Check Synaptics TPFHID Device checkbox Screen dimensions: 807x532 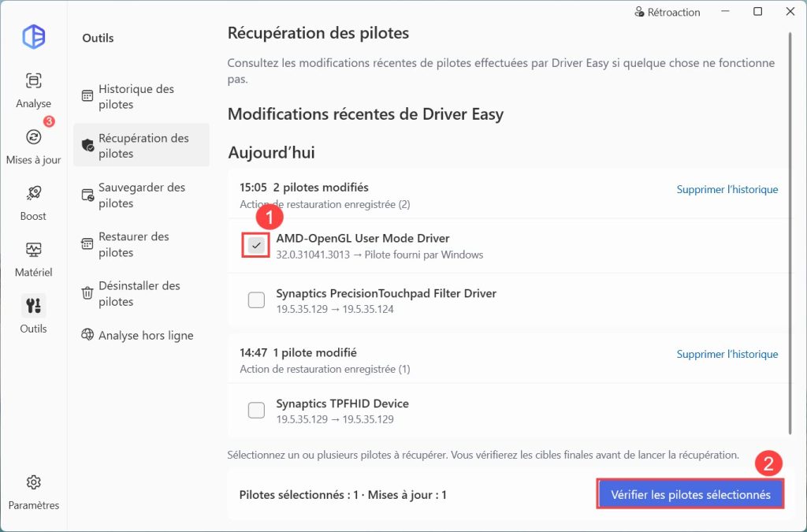point(256,410)
